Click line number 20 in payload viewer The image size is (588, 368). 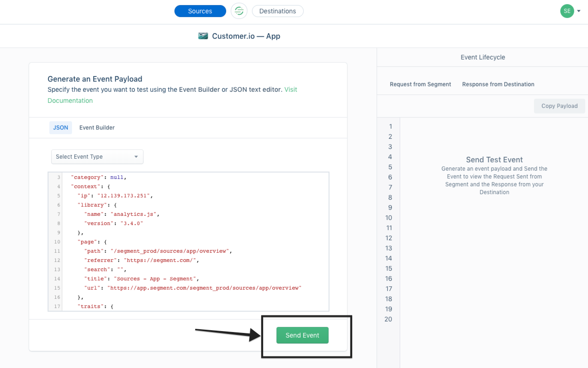tap(388, 319)
